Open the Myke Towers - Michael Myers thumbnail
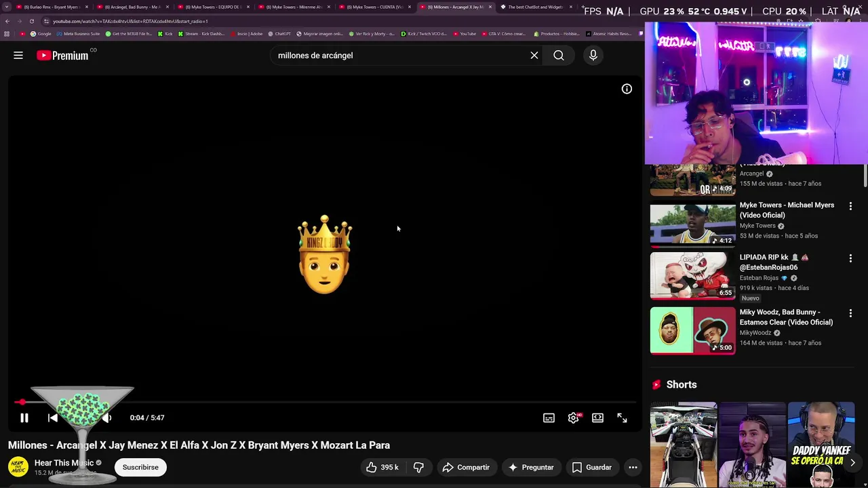Screen dimensions: 868x488 click(692, 225)
